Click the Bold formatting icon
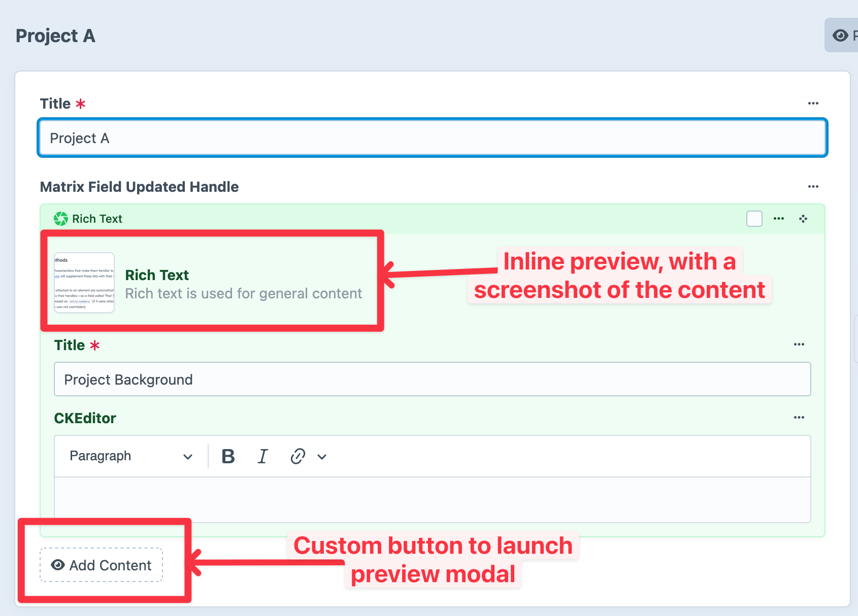 (228, 457)
